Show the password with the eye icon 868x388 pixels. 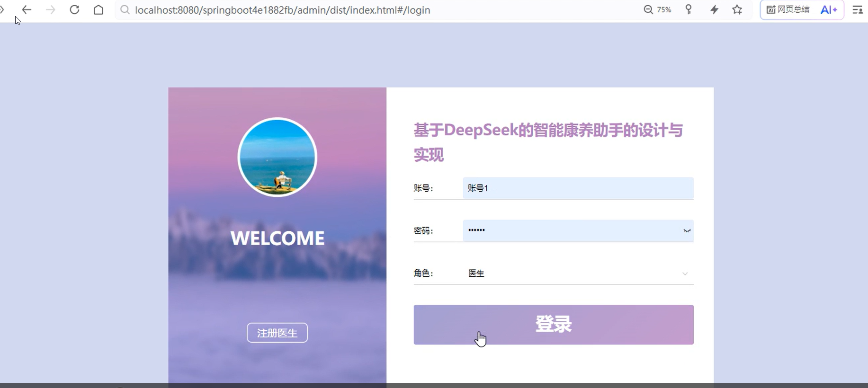click(x=687, y=231)
